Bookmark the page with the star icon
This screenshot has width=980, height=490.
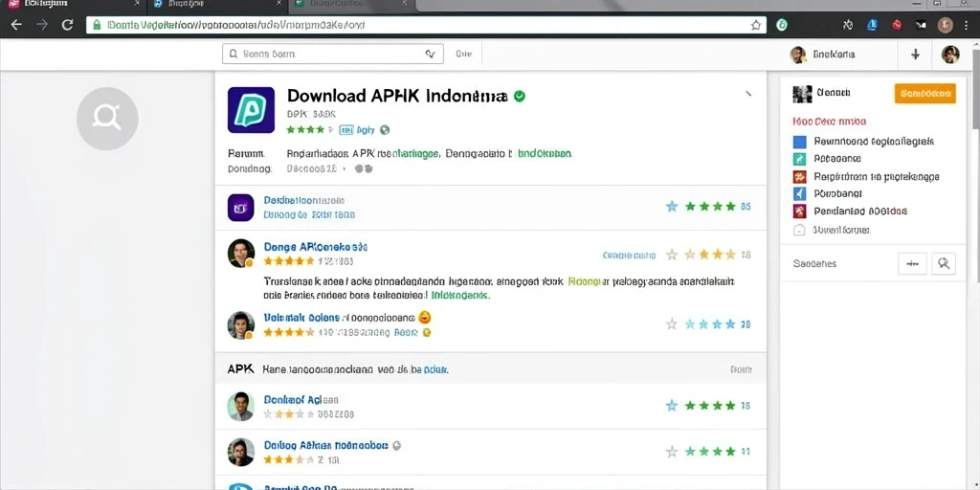[x=756, y=25]
